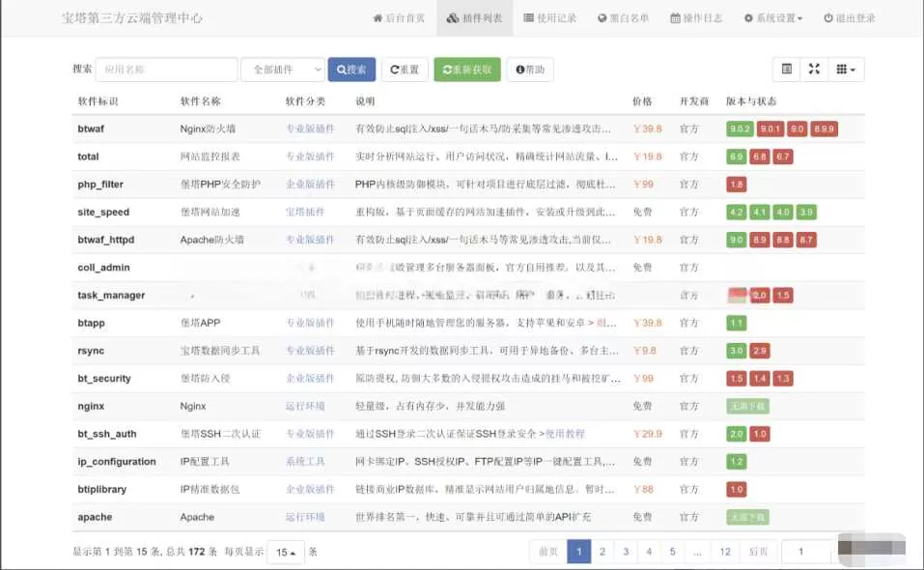Click the 重置 reset button
The image size is (924, 570).
(405, 70)
